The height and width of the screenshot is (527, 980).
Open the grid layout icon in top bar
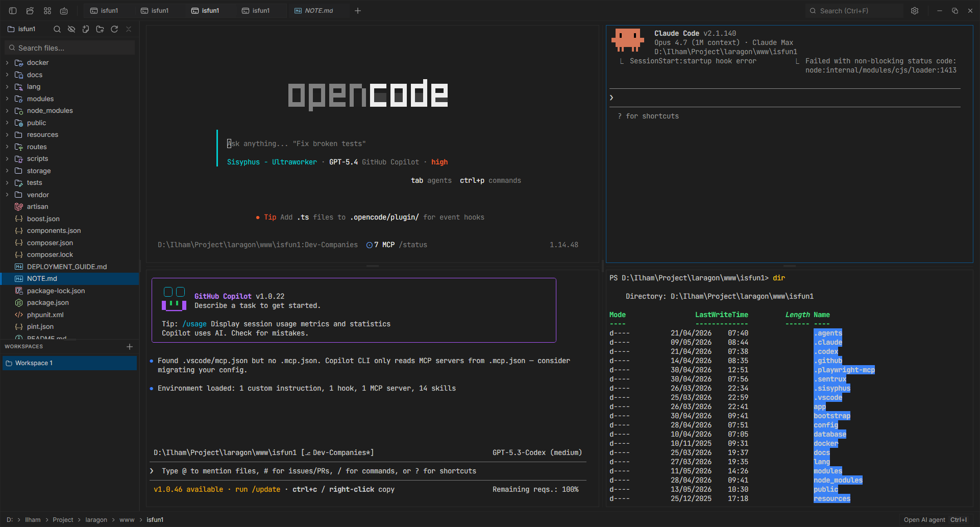tap(47, 11)
